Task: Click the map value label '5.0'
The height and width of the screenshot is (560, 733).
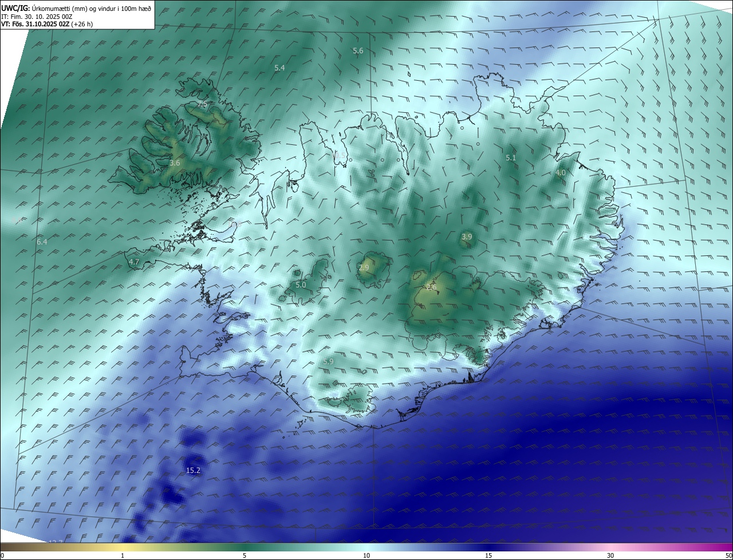Action: click(x=301, y=285)
